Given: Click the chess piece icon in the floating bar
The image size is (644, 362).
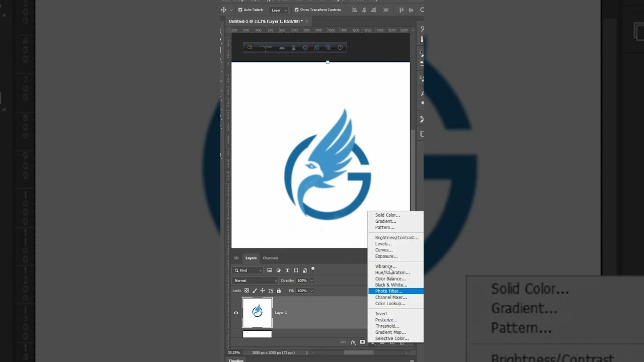Looking at the screenshot, I should coord(293,48).
